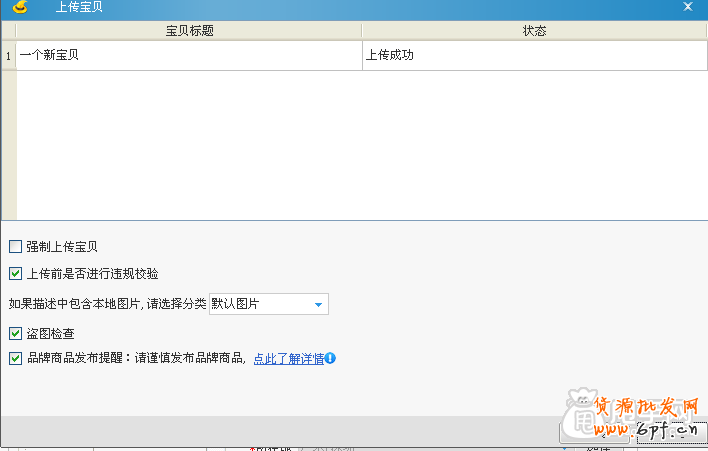Click the 状态 column header
708x451 pixels.
click(x=534, y=31)
